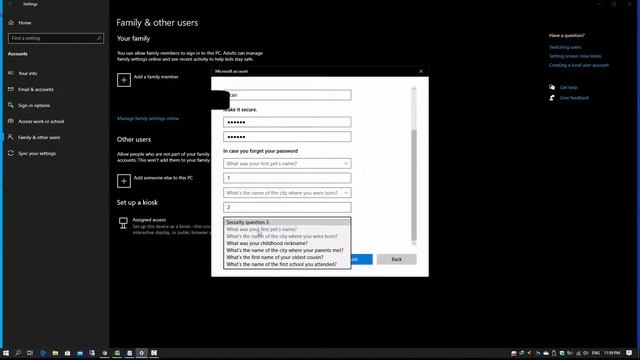The height and width of the screenshot is (360, 640).
Task: Open Manage family settings online link
Action: pos(148,118)
